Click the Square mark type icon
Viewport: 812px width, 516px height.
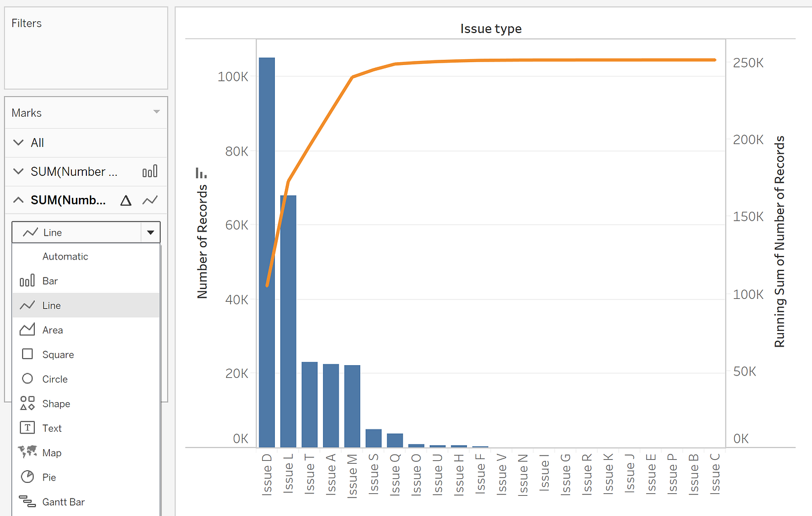click(x=27, y=354)
